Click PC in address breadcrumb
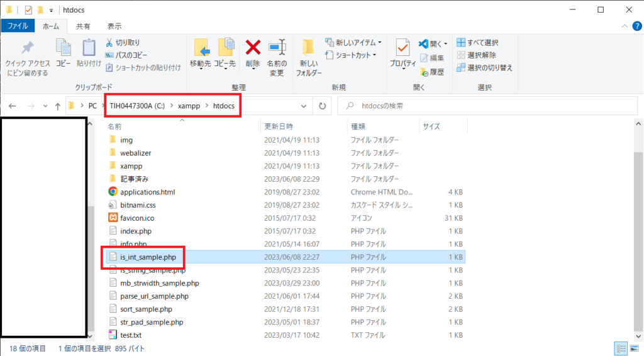 [x=92, y=106]
